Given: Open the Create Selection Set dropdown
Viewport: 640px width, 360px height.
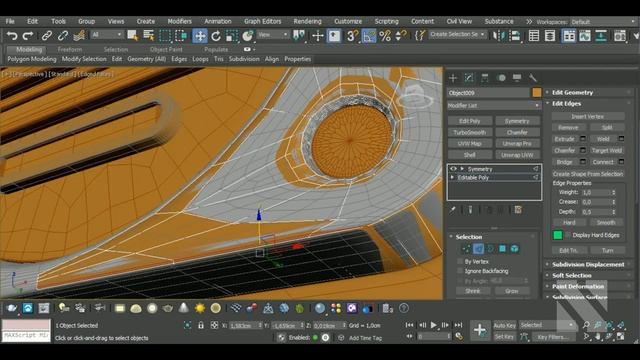Looking at the screenshot, I should tap(458, 35).
